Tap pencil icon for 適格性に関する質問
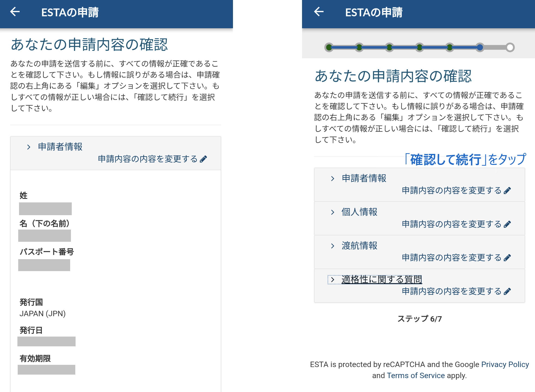The image size is (535, 392). click(507, 291)
